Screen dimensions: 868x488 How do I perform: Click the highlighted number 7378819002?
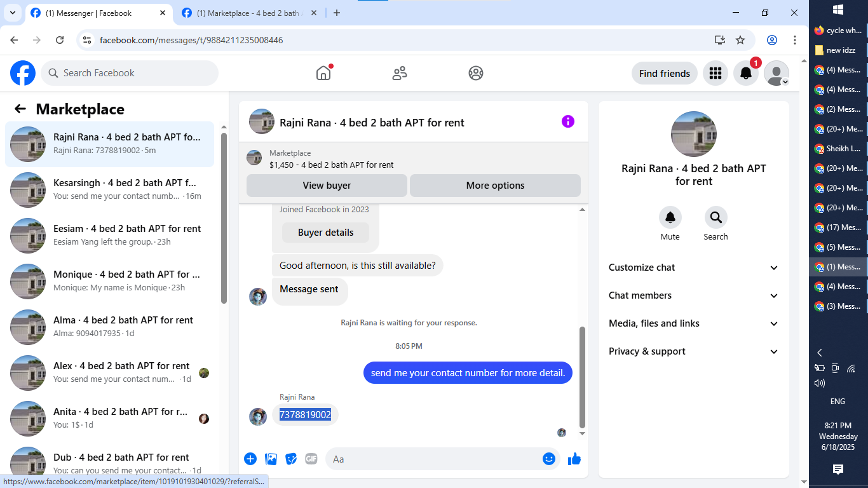pos(306,415)
